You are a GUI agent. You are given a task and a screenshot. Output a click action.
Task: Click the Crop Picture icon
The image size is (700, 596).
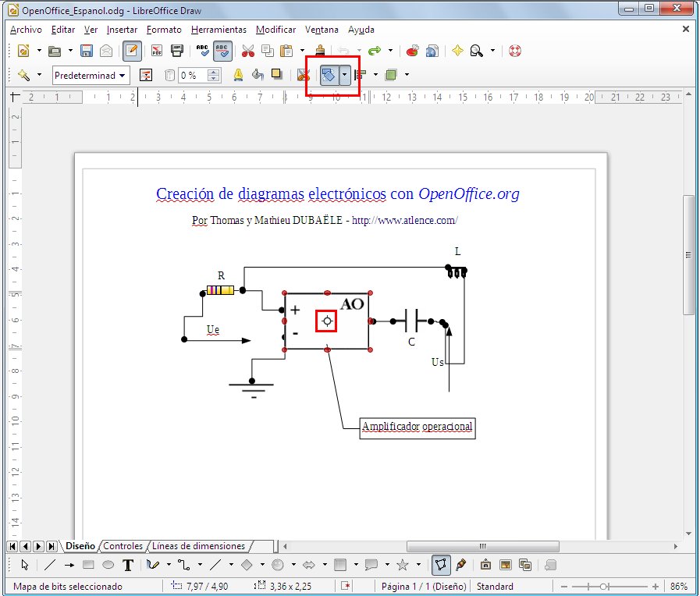303,75
